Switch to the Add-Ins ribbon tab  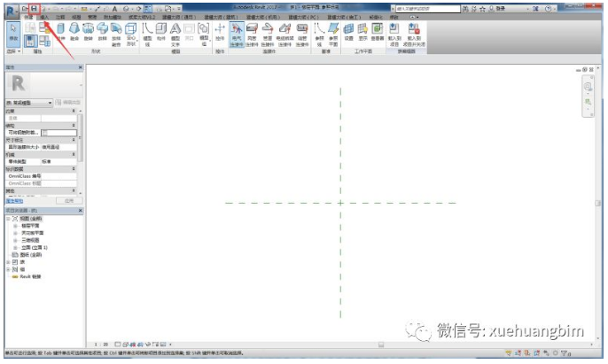coord(112,17)
